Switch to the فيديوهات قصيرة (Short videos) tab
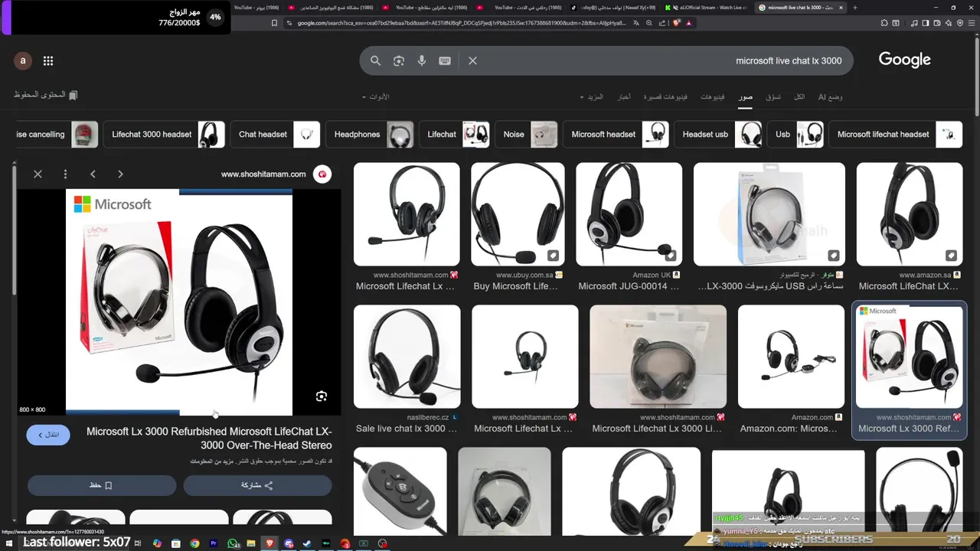 coord(665,97)
